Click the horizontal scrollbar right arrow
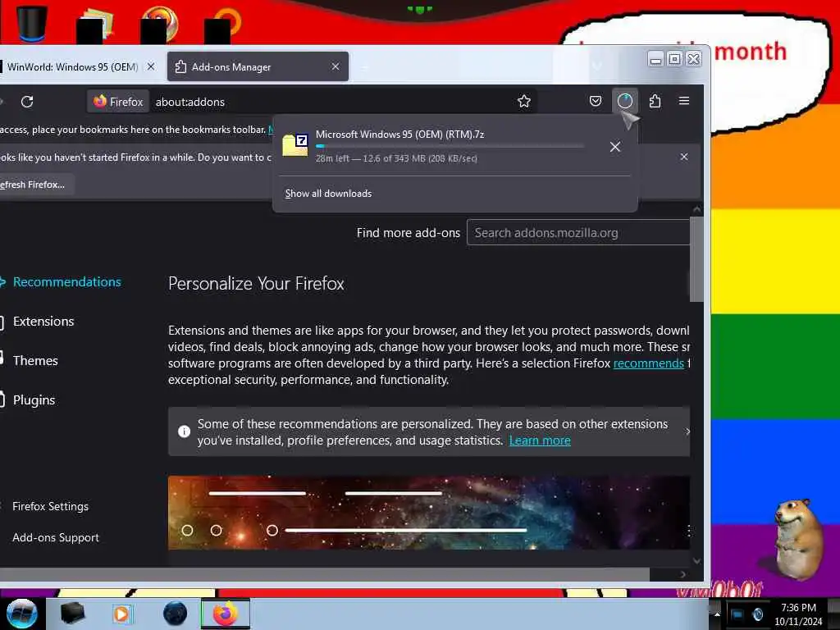 (x=682, y=574)
